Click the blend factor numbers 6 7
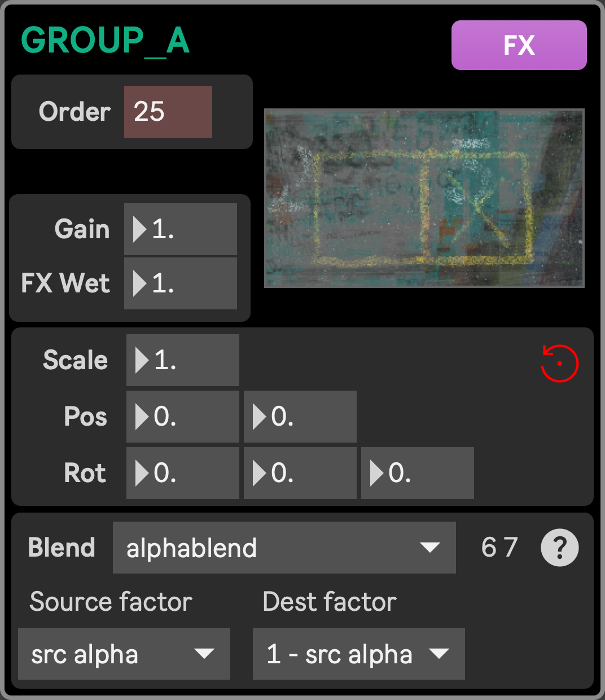605x700 pixels. 499,547
